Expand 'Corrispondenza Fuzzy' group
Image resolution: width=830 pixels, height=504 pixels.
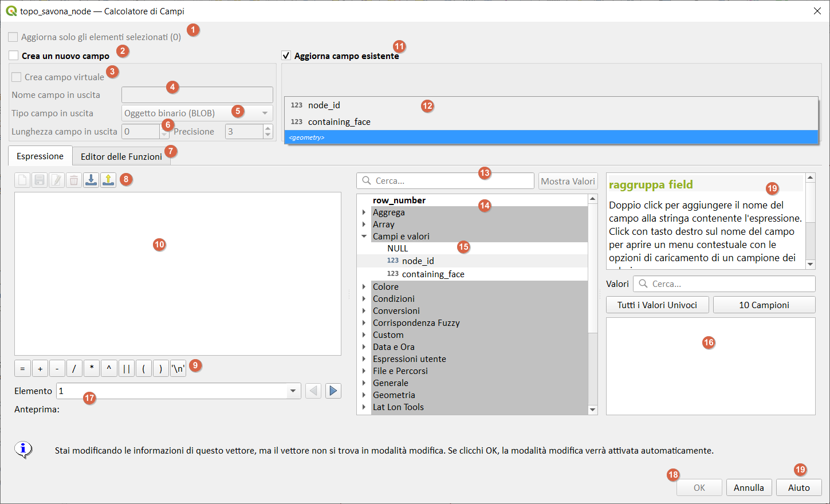[364, 323]
